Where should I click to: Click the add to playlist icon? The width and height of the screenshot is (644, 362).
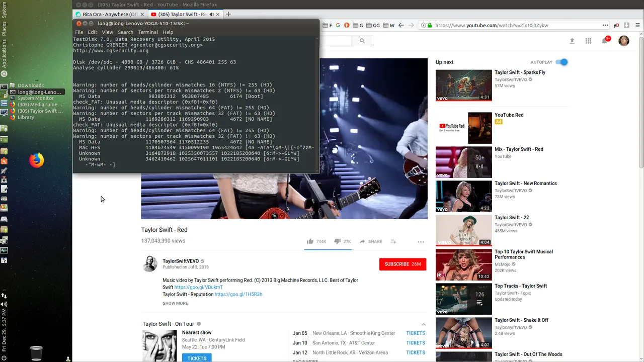[x=393, y=241]
